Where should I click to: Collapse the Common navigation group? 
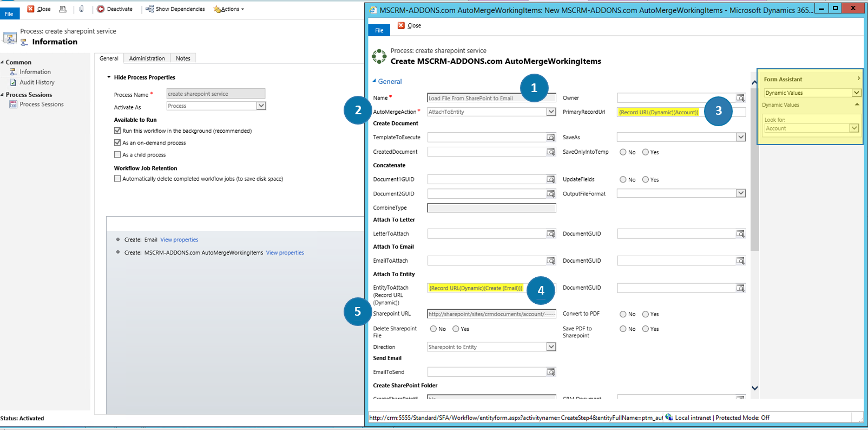[x=2, y=62]
